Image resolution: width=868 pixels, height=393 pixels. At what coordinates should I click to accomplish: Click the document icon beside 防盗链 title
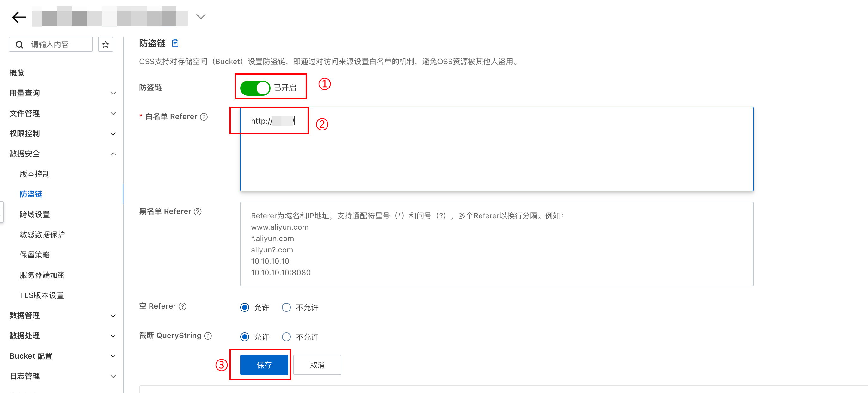point(175,43)
